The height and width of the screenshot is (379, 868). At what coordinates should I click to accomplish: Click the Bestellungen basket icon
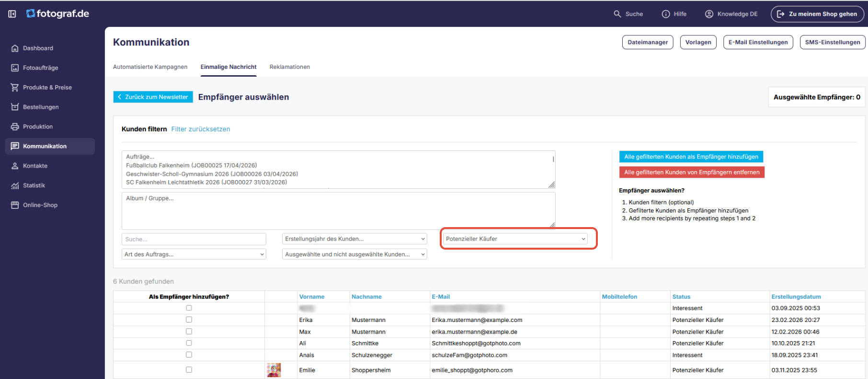point(15,107)
